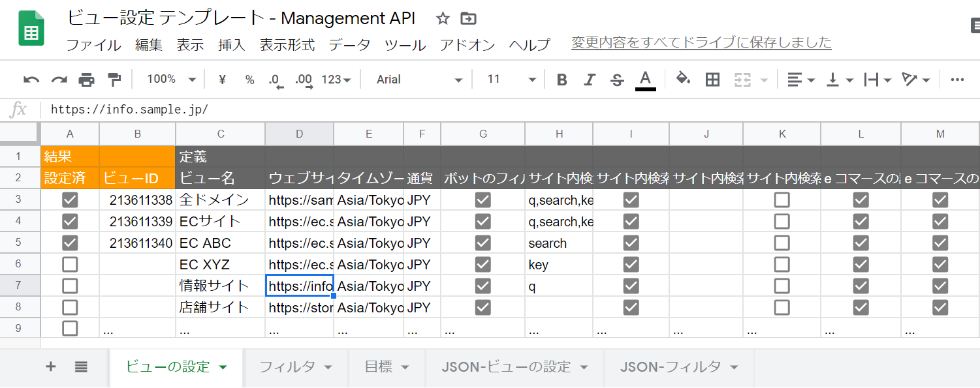Screen dimensions: 980x388
Task: Add a new sheet with plus icon
Action: 51,366
